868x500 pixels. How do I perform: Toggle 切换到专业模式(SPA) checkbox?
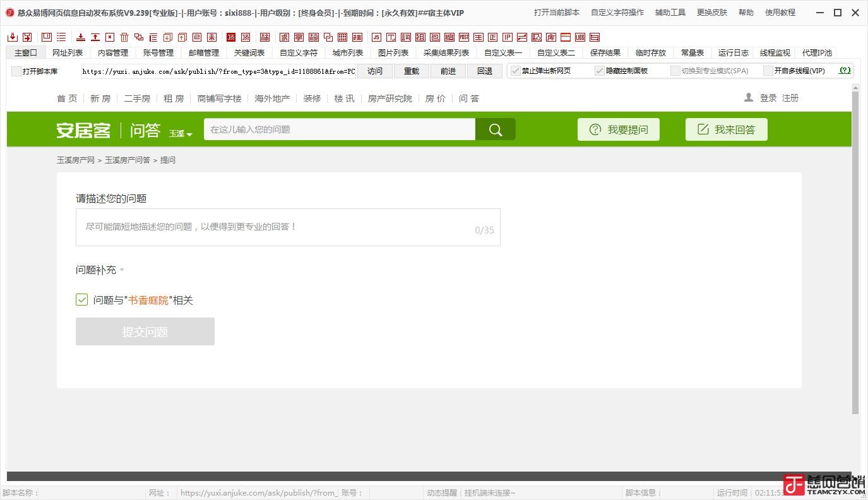click(x=675, y=71)
